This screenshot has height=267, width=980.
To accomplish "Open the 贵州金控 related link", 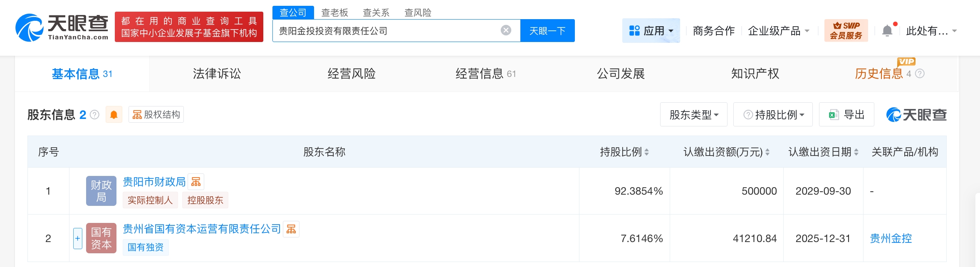I will pyautogui.click(x=891, y=238).
